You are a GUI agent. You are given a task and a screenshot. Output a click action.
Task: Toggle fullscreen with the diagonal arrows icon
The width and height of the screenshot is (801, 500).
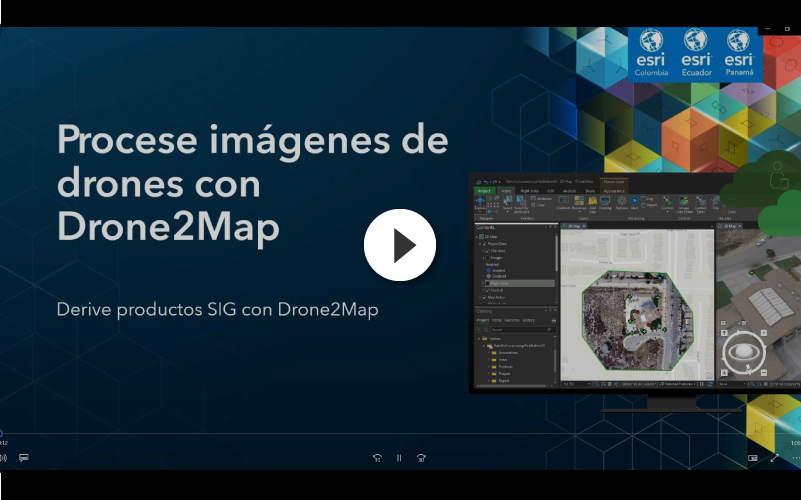pos(774,458)
